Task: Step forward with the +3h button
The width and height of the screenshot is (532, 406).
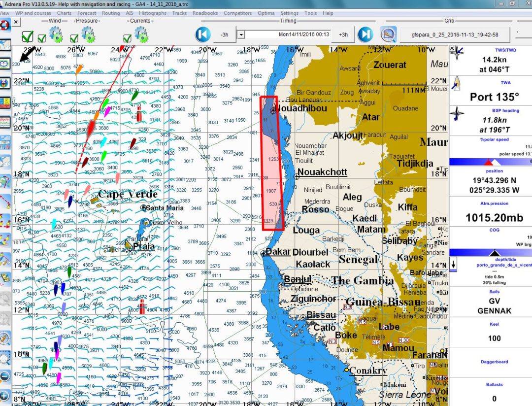Action: pos(343,34)
